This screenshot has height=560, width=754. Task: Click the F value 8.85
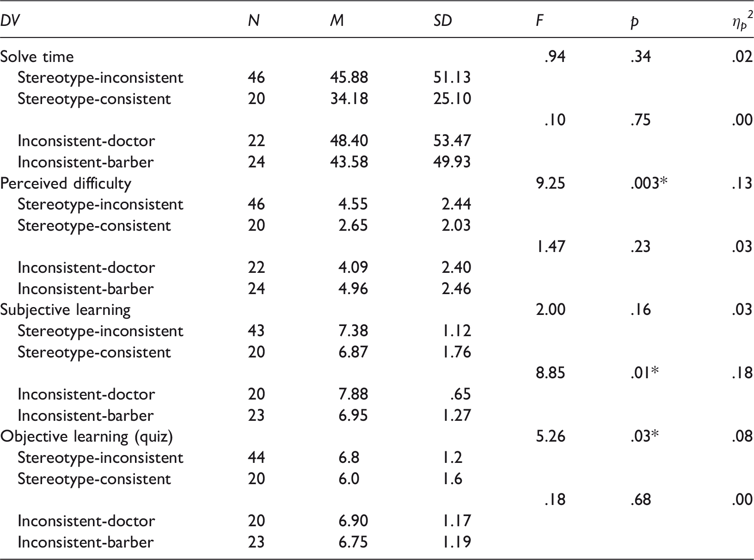click(551, 373)
